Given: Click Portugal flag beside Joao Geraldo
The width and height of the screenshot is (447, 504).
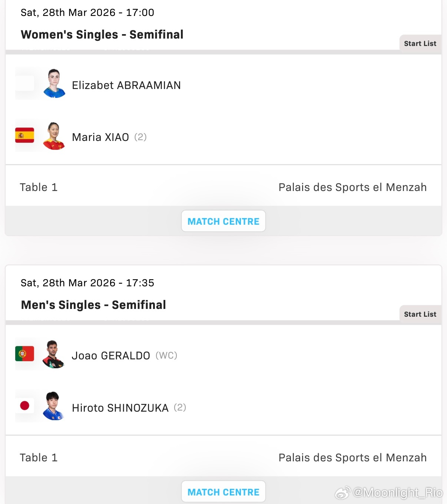Looking at the screenshot, I should tap(24, 354).
